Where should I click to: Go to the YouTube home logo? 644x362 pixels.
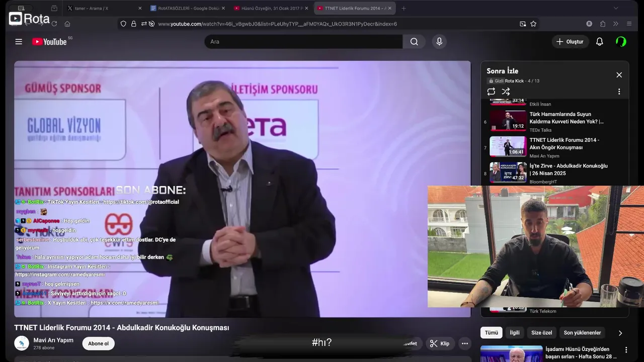coord(49,42)
